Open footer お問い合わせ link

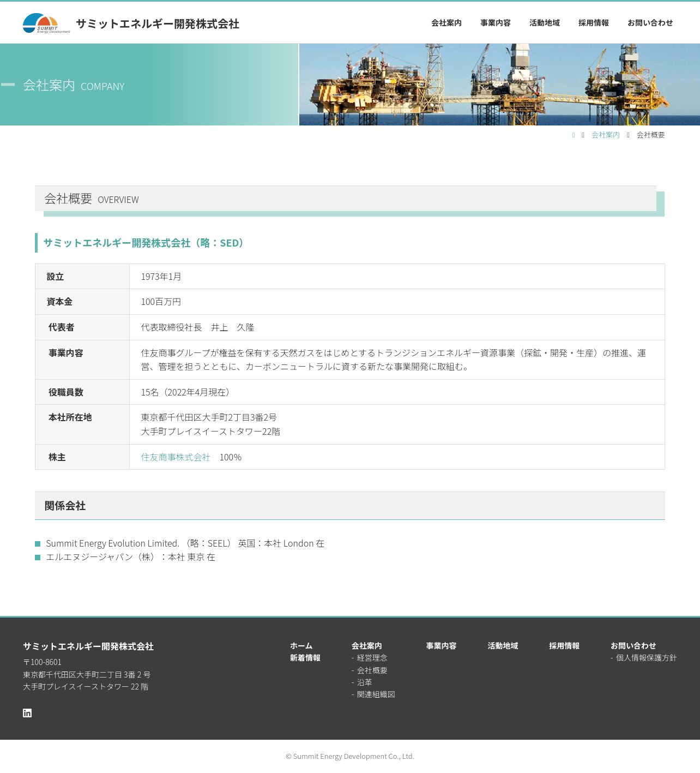pos(633,646)
